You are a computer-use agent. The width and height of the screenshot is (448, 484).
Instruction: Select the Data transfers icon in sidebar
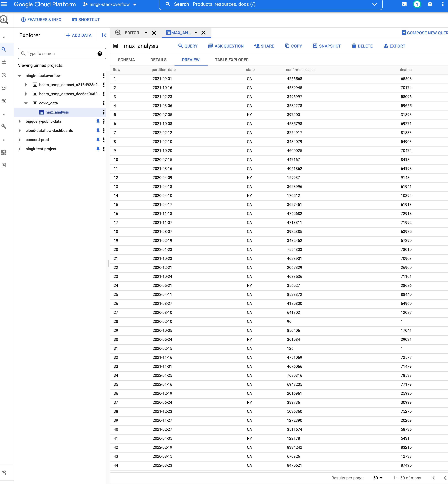pyautogui.click(x=4, y=62)
